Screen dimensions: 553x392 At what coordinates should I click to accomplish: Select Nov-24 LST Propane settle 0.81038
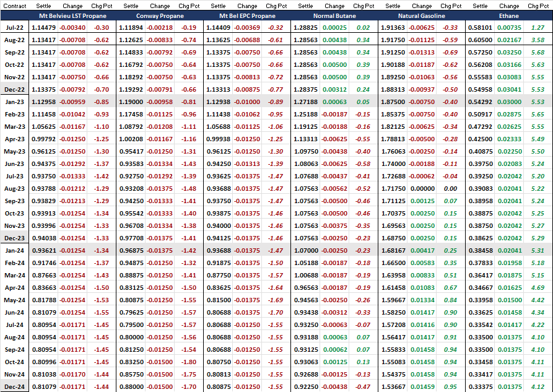44,375
